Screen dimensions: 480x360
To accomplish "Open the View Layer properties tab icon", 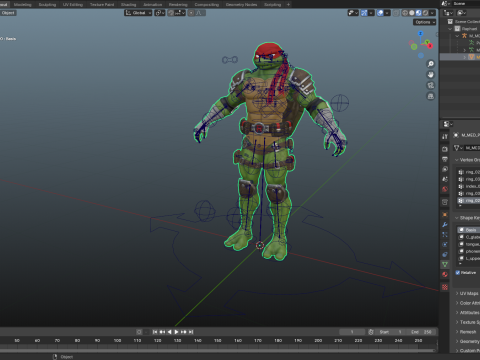I will click(x=445, y=169).
